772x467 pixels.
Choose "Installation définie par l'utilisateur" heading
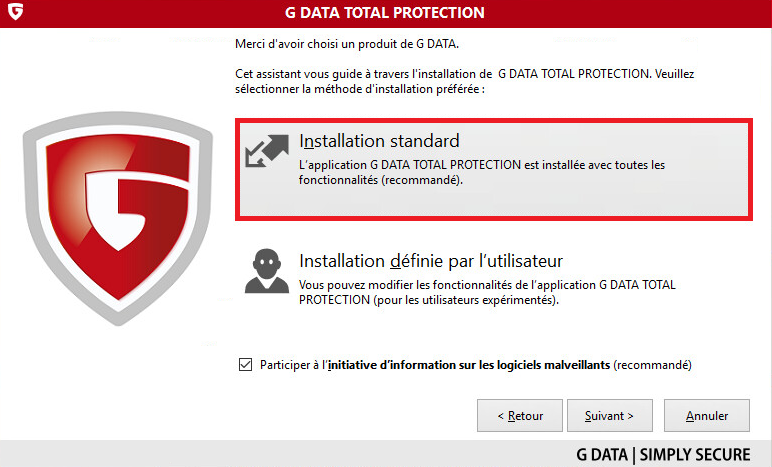tap(431, 261)
